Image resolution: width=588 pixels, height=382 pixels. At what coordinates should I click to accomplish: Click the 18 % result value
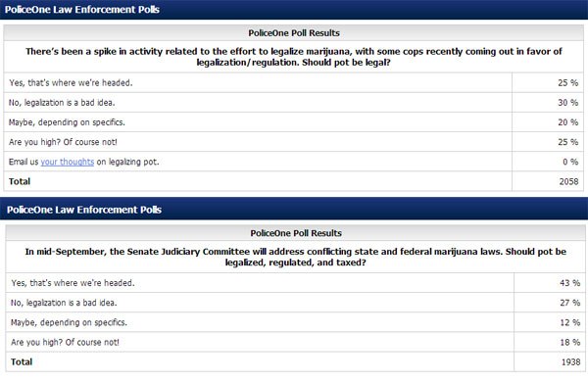569,342
